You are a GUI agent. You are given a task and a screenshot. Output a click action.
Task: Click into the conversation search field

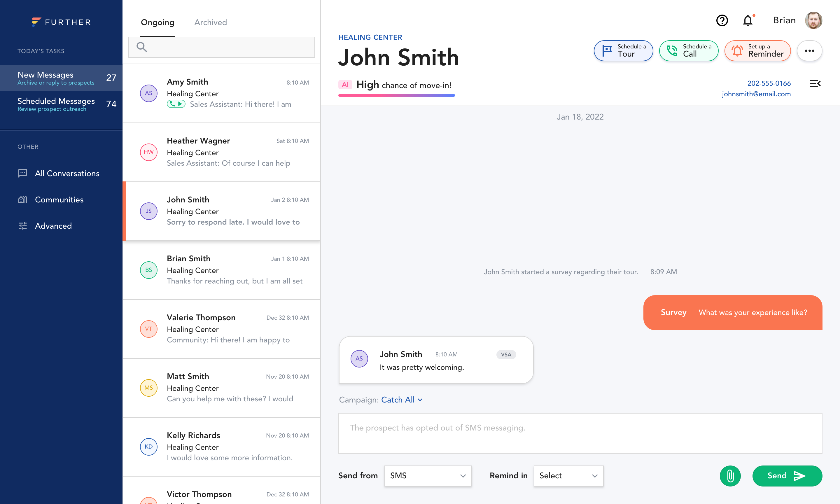tap(221, 47)
